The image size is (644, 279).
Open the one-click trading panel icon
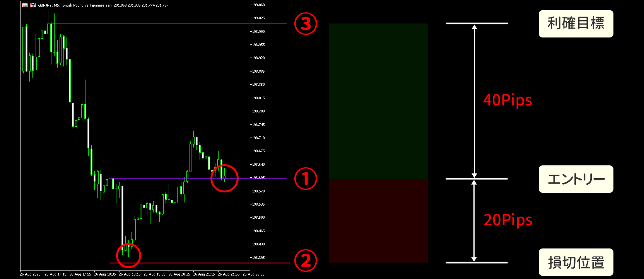[x=25, y=5]
